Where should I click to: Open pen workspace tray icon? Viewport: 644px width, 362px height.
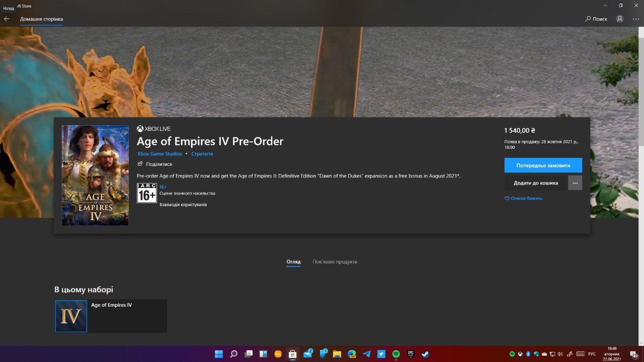[570, 354]
